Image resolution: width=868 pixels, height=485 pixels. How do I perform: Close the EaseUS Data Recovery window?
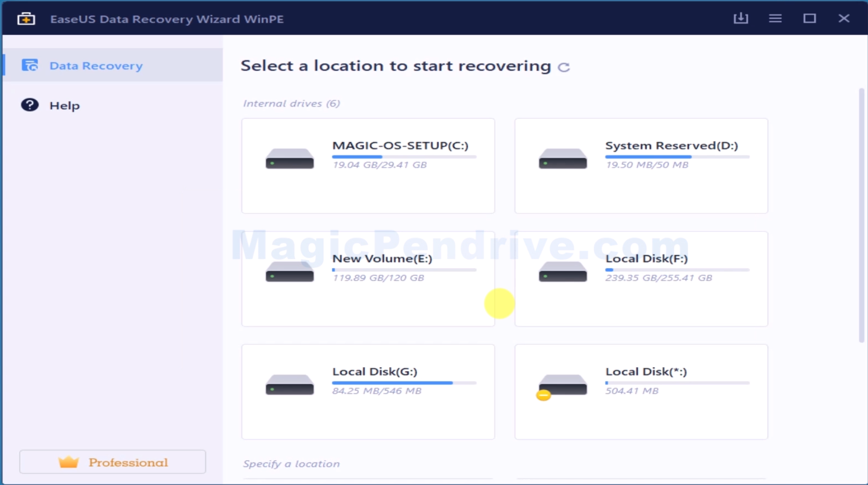pos(844,18)
